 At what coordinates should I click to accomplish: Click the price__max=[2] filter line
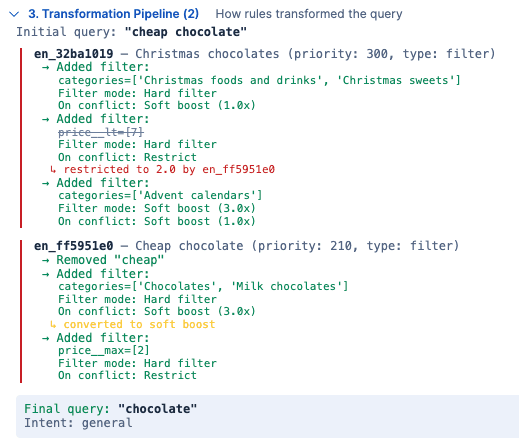pyautogui.click(x=104, y=350)
